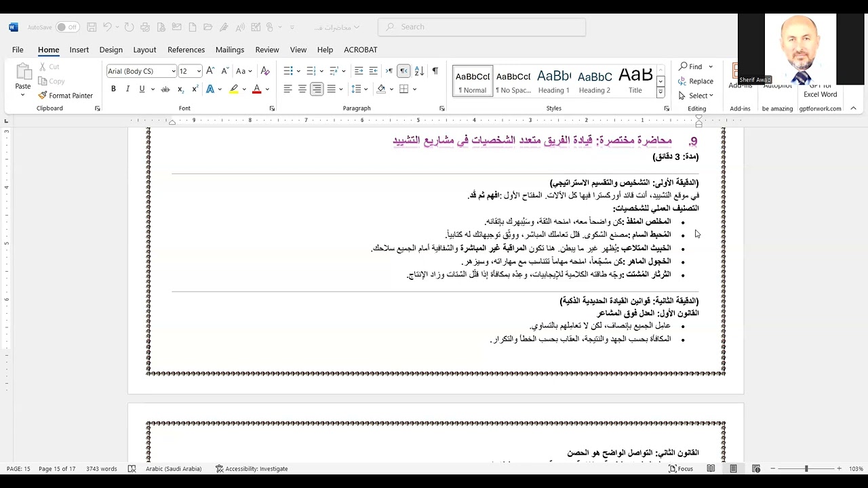Open the Layout tab
Viewport: 868px width, 488px height.
point(144,49)
